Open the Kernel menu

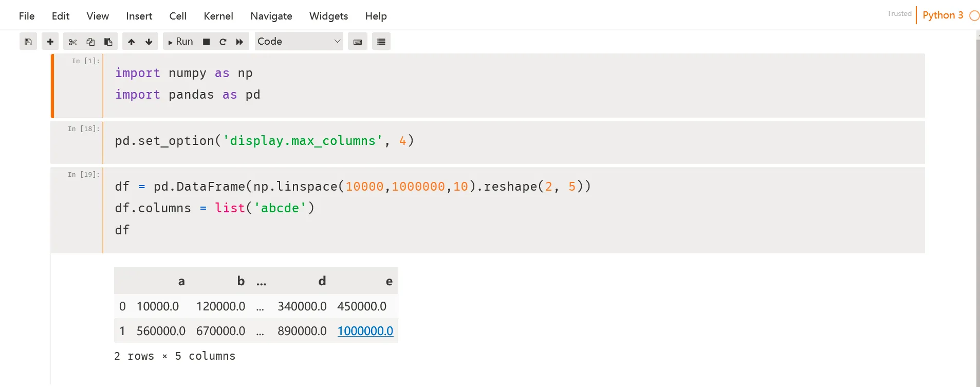[x=218, y=16]
